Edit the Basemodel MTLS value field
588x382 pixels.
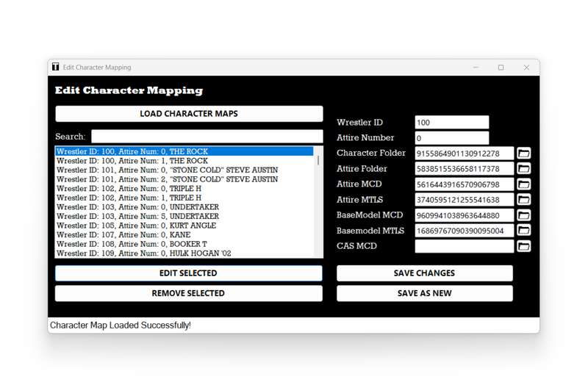coord(465,231)
